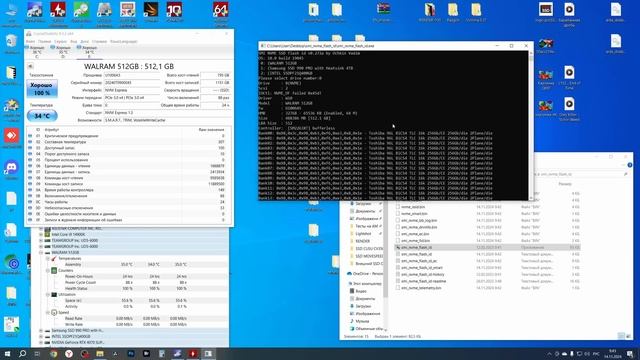640x360 pixels.
Task: Click the firmware field showing U1009A3
Action: [x=132, y=76]
